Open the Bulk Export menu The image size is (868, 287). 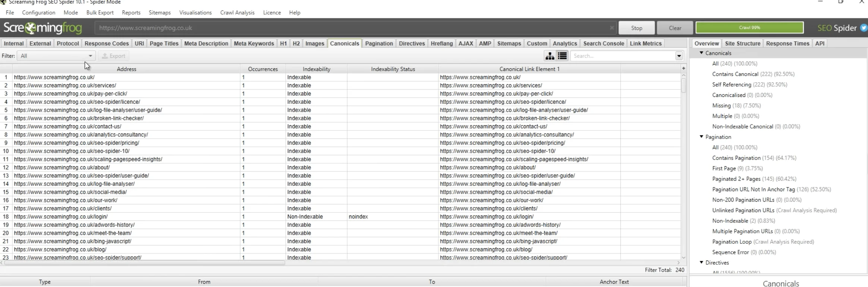(x=100, y=13)
